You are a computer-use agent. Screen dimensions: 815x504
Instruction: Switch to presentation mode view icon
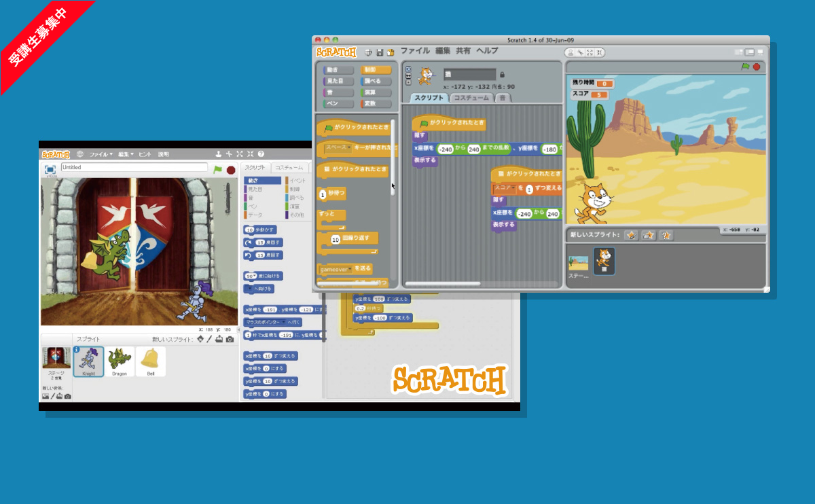click(x=760, y=52)
